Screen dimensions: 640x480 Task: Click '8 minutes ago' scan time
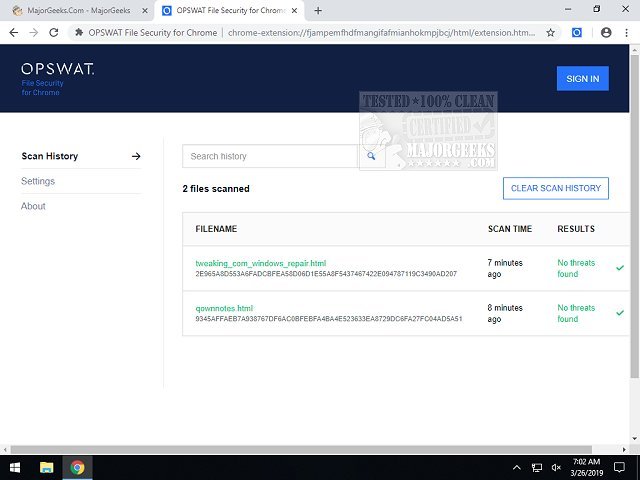505,313
